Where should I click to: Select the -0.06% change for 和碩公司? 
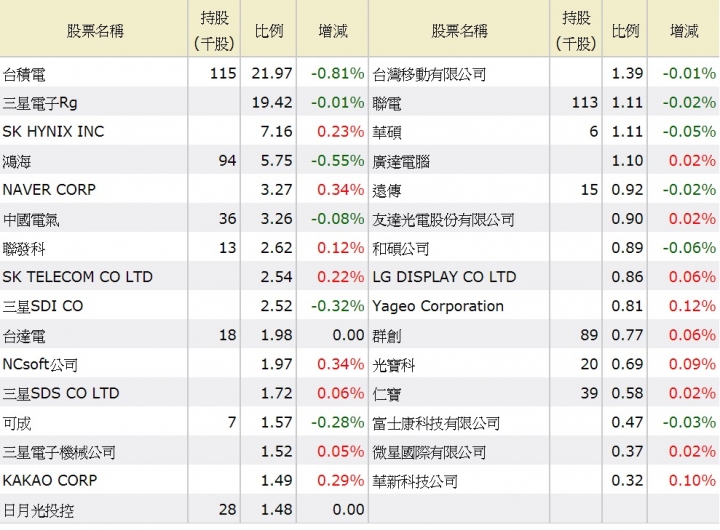pos(689,248)
